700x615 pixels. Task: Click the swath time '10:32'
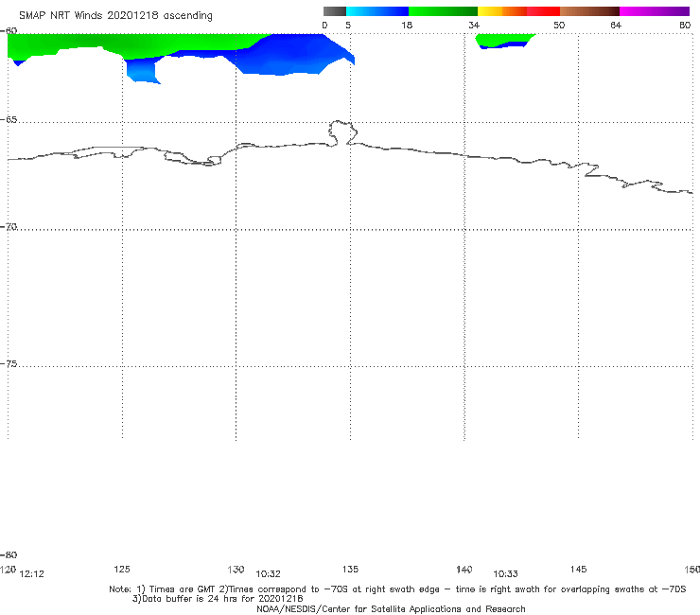pos(268,574)
